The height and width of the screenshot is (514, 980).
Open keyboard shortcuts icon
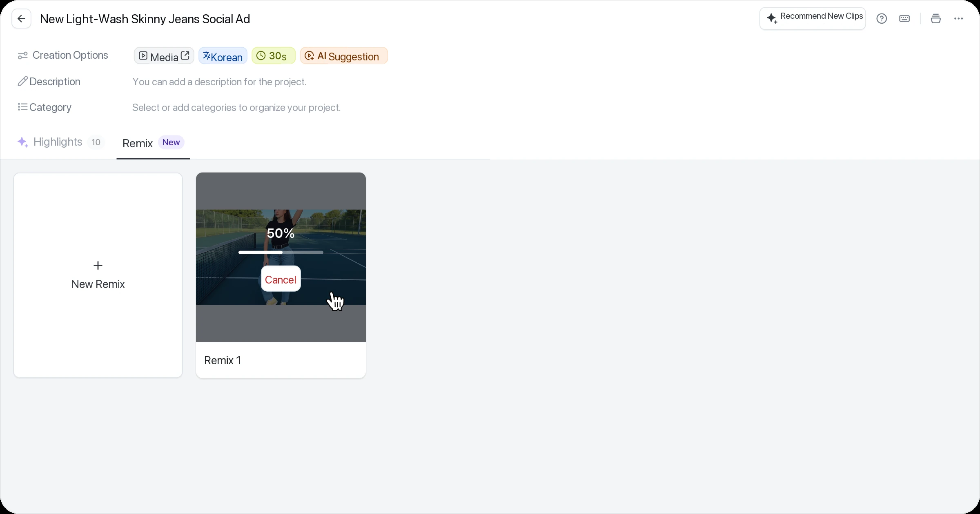click(904, 19)
